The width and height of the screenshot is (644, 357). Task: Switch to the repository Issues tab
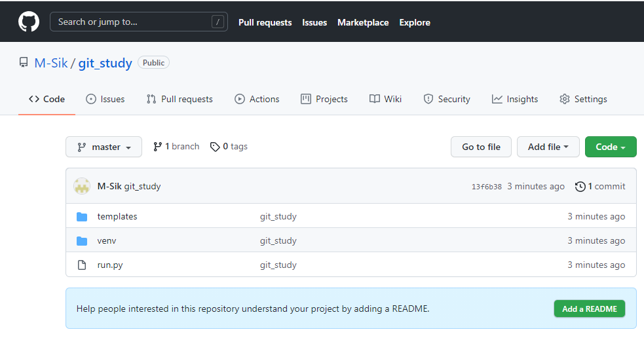[105, 99]
